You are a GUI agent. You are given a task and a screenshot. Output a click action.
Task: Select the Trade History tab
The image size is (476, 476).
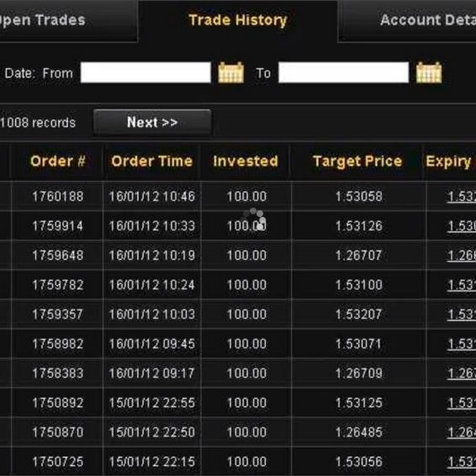click(x=237, y=21)
